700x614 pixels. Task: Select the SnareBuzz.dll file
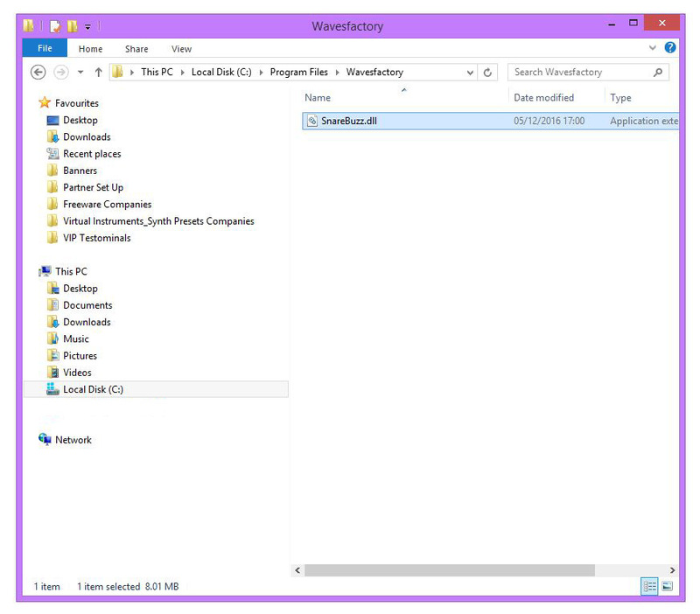(x=490, y=121)
